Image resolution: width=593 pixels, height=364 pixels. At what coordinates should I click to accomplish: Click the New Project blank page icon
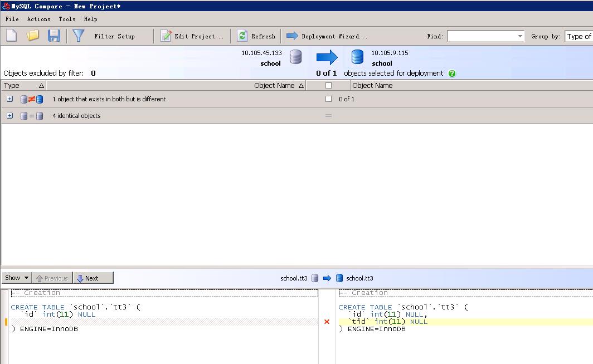[11, 36]
